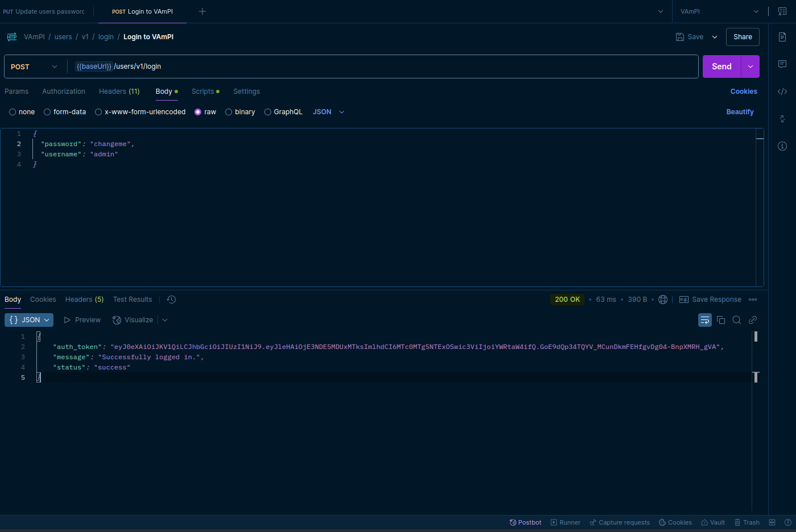Expand the POST method dropdown
This screenshot has height=532, width=796.
(34, 66)
